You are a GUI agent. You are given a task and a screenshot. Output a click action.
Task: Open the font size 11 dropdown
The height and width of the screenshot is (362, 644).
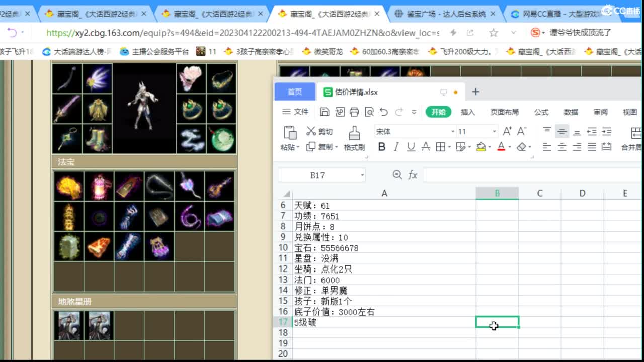494,132
